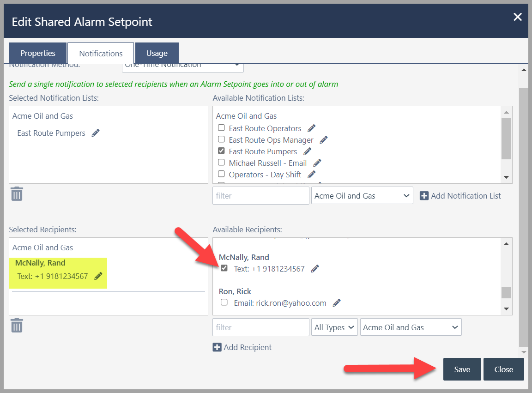Edit McNally text number in Selected Recipients

tap(98, 276)
